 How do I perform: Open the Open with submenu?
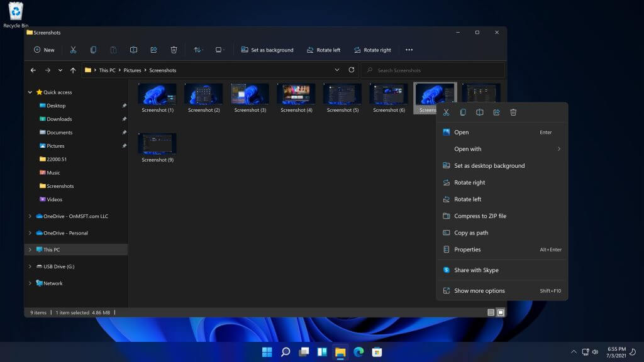pos(502,149)
